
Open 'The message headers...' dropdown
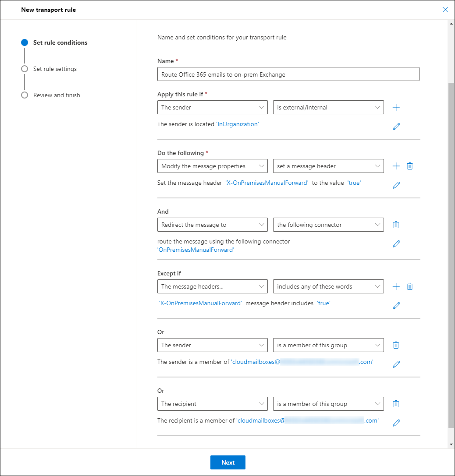click(213, 286)
